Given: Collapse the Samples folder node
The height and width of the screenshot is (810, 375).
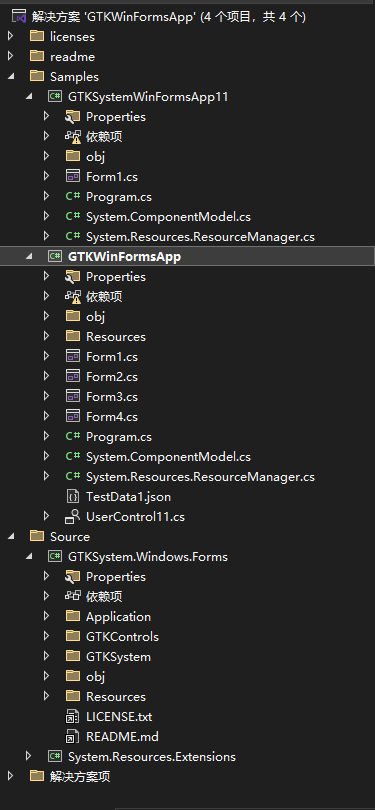Looking at the screenshot, I should click(x=10, y=76).
